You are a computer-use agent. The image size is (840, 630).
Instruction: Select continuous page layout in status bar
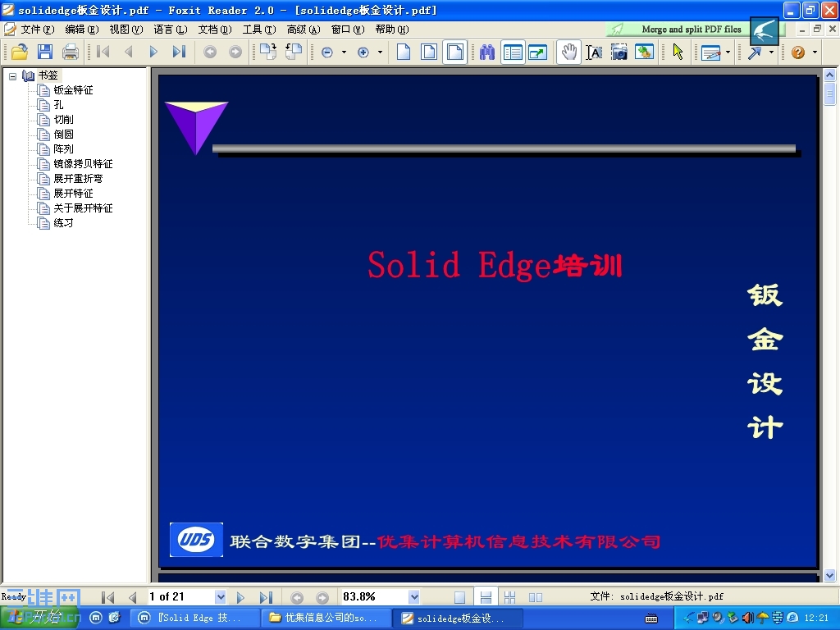pyautogui.click(x=486, y=597)
